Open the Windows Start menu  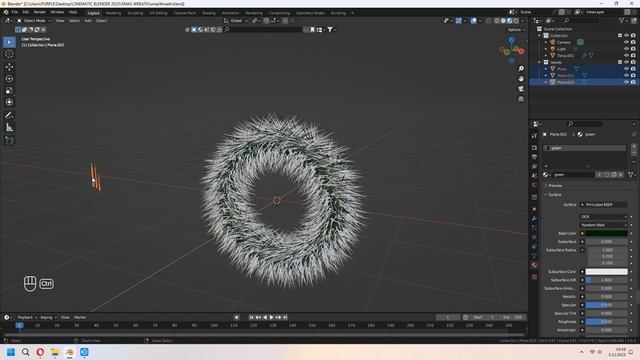[x=11, y=352]
